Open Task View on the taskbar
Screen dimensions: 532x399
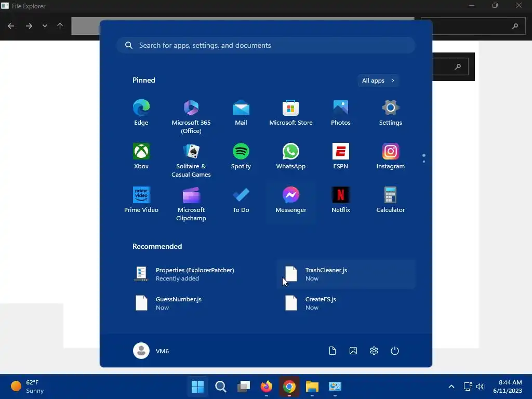click(x=244, y=387)
